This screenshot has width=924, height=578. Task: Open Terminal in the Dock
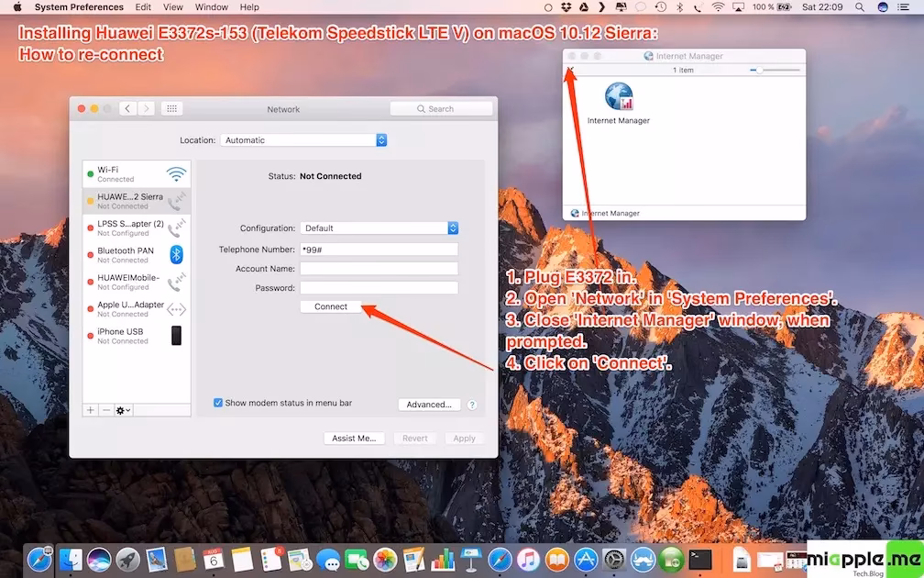tap(700, 559)
